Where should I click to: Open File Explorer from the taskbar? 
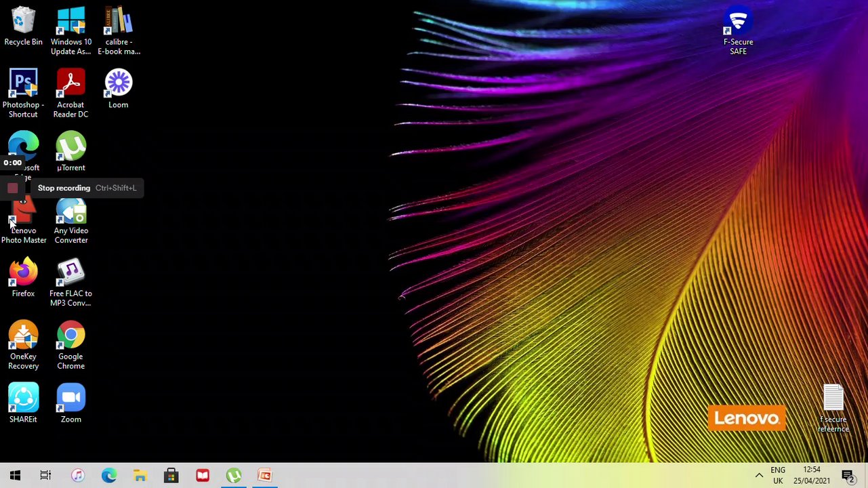(x=140, y=476)
